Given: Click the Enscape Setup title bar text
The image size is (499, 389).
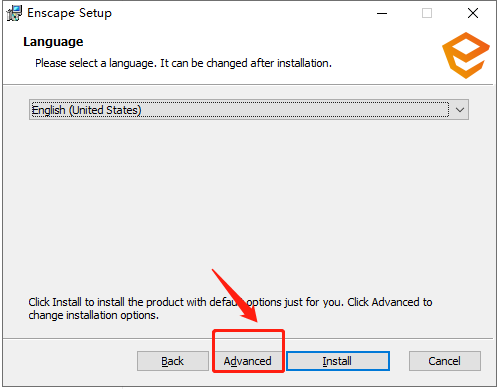Looking at the screenshot, I should (69, 13).
